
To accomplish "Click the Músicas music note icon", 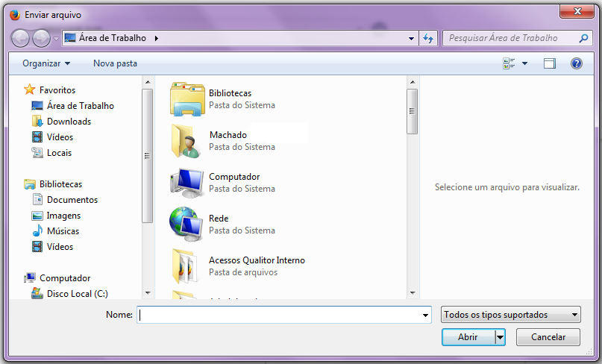I will (37, 230).
